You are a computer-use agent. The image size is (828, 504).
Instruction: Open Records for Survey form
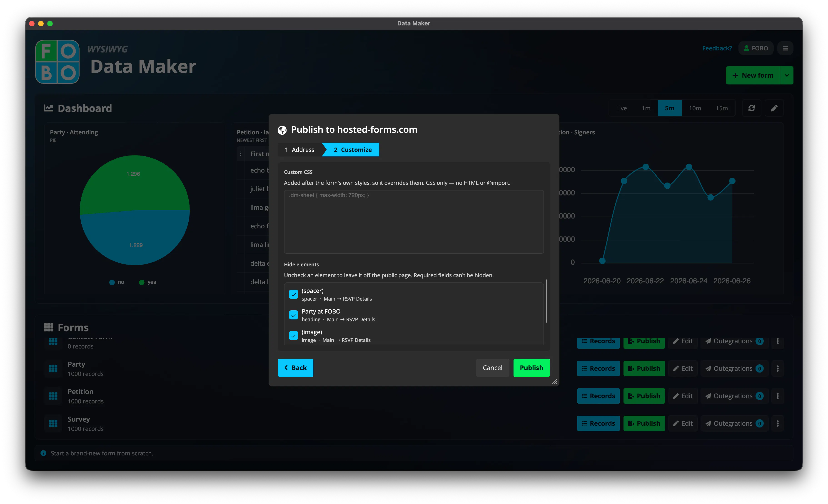(x=598, y=424)
